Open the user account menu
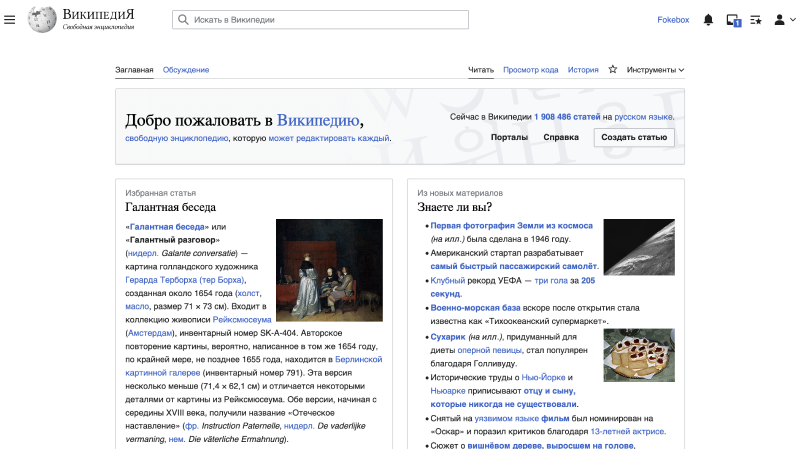This screenshot has height=449, width=800. 785,20
